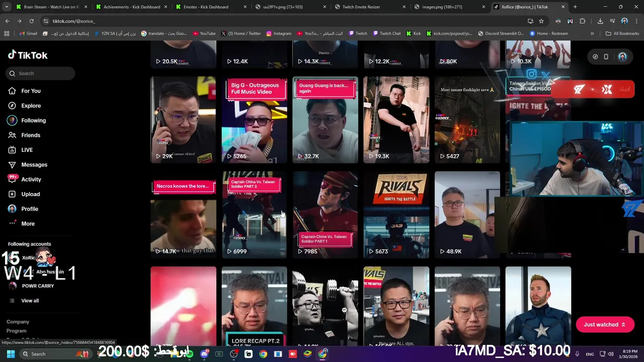
Task: Open video with 29K views on phone
Action: tap(183, 120)
